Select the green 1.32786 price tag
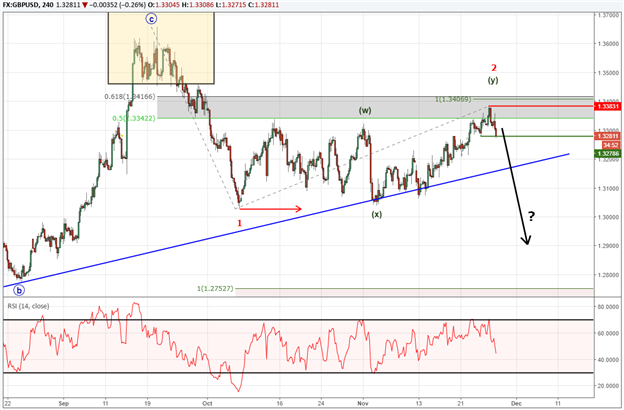Viewport: 624px width, 410px height. (x=607, y=153)
